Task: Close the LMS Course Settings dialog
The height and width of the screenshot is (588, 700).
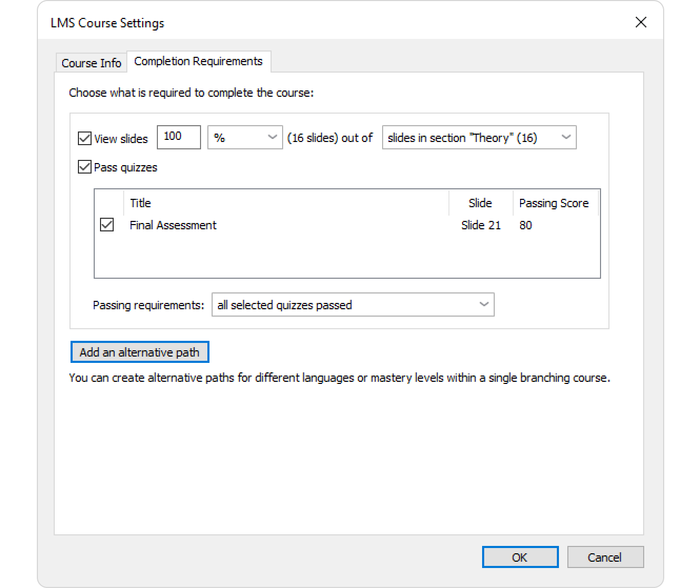Action: pyautogui.click(x=641, y=22)
